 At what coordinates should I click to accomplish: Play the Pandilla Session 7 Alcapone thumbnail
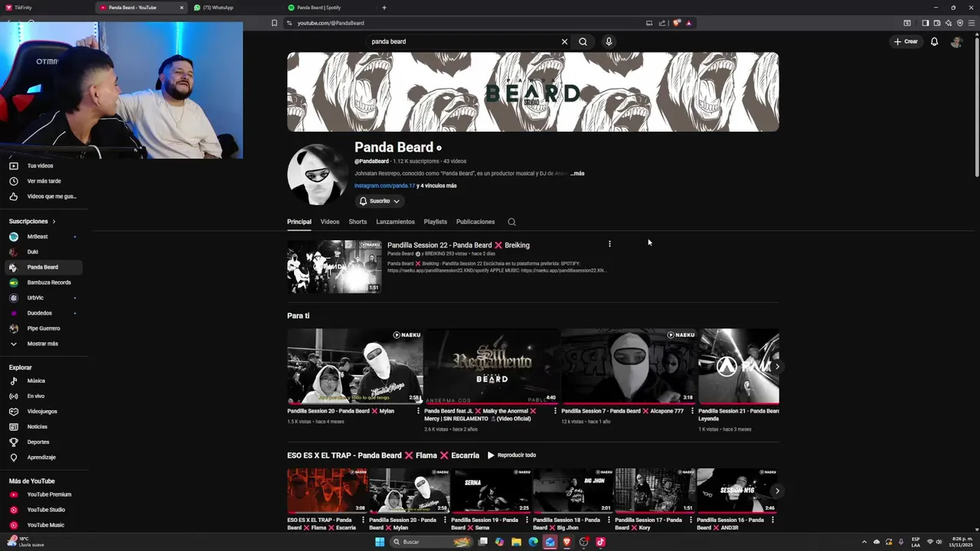(629, 366)
